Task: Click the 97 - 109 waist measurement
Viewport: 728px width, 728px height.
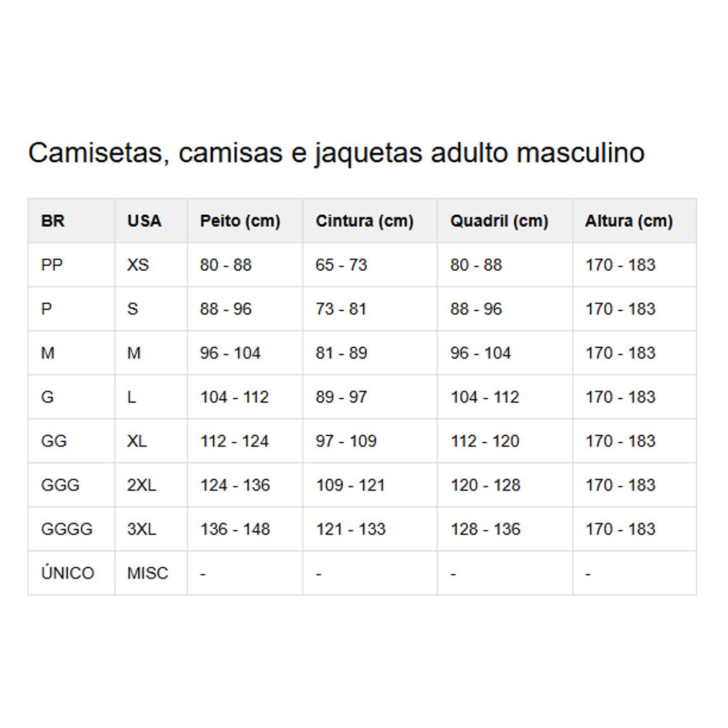Action: pos(346,441)
